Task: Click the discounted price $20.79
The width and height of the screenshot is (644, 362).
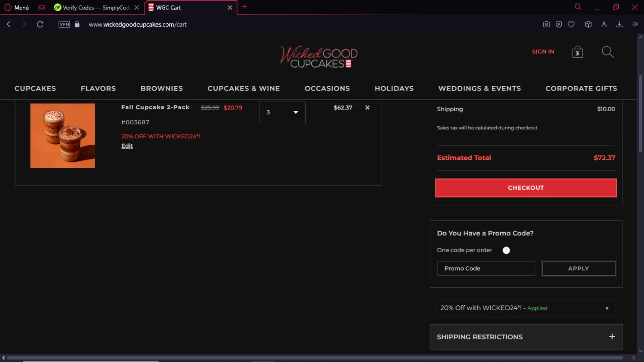Action: 233,108
